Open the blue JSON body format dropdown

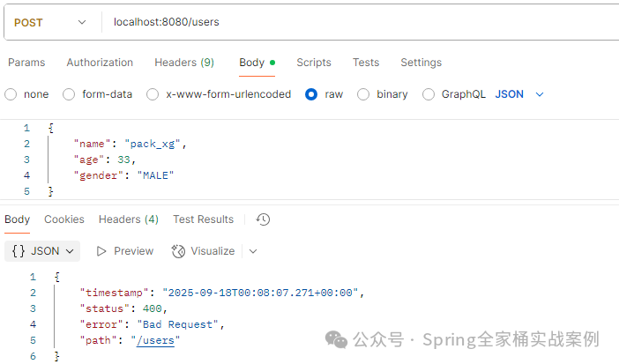519,94
